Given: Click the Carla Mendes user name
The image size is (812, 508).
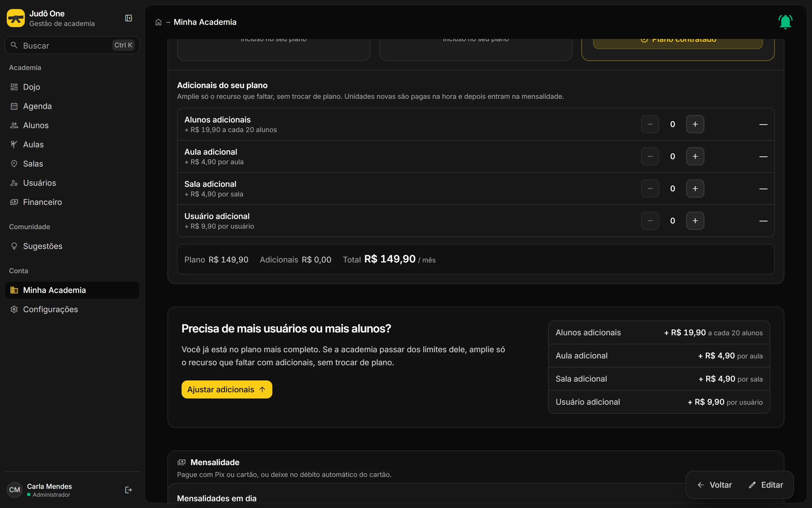Looking at the screenshot, I should pos(49,486).
